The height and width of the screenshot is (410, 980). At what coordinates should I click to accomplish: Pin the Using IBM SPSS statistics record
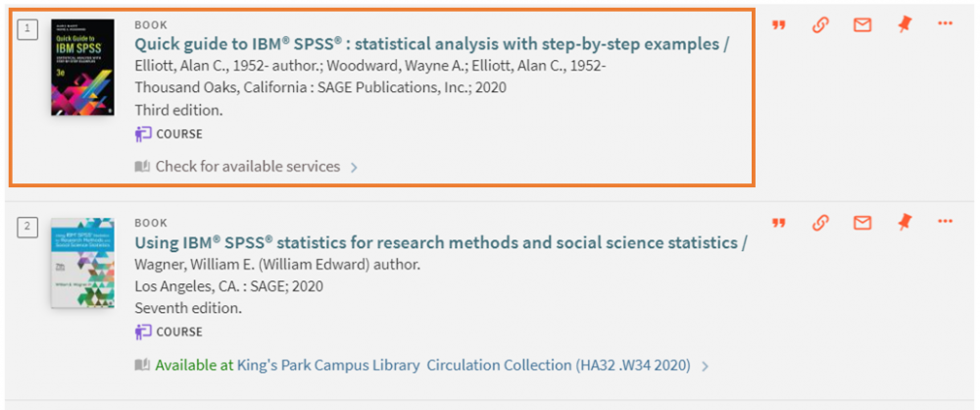click(x=905, y=223)
